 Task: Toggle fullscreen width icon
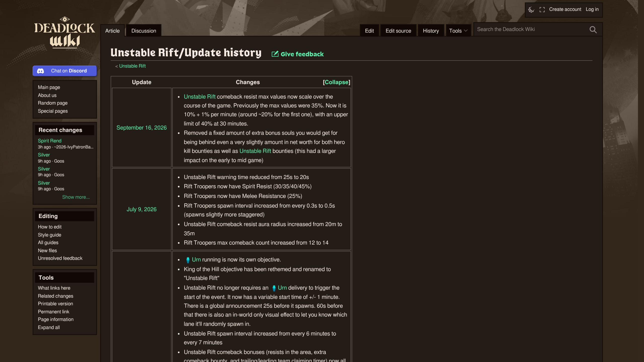pos(542,10)
